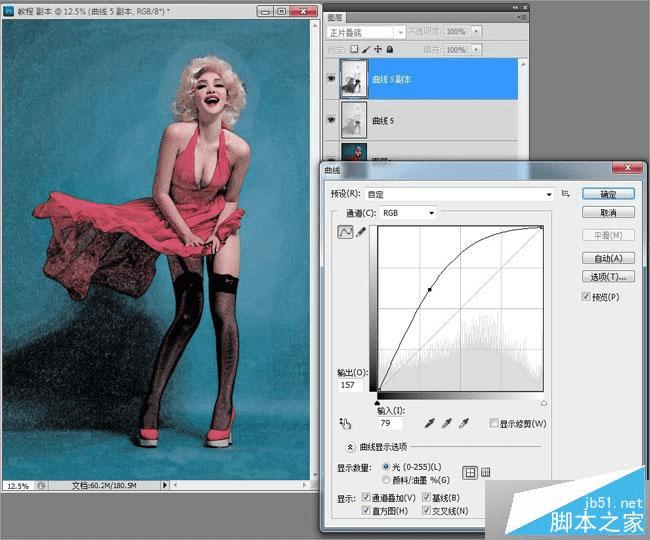The image size is (650, 540).
Task: Activate the on-image adjustment hand tool
Action: click(345, 423)
